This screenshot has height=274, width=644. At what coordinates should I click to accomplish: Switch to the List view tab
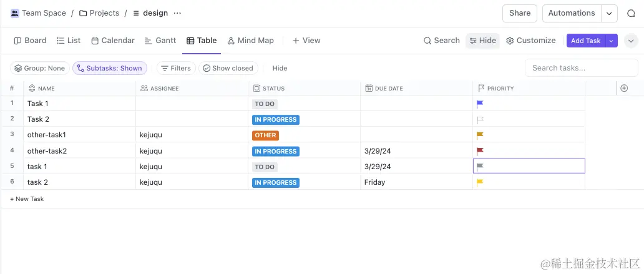tap(69, 41)
